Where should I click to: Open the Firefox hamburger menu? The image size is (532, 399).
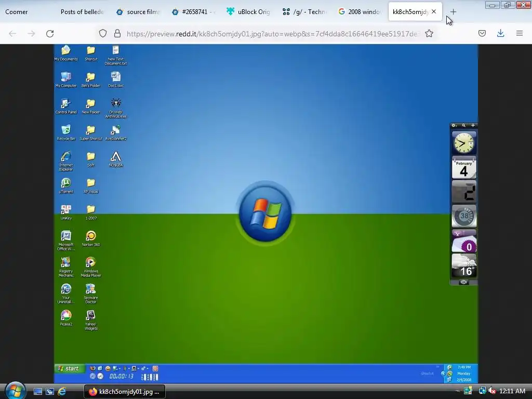point(519,34)
